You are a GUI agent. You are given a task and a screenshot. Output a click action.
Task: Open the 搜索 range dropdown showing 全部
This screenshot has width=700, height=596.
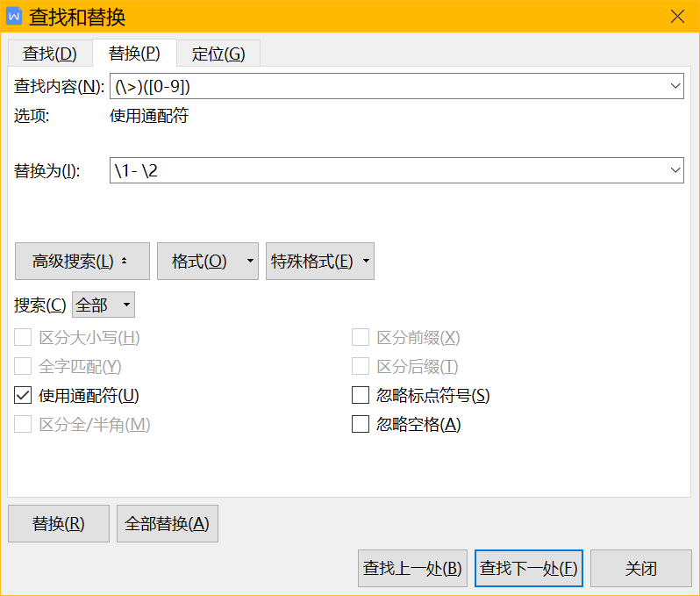[103, 305]
